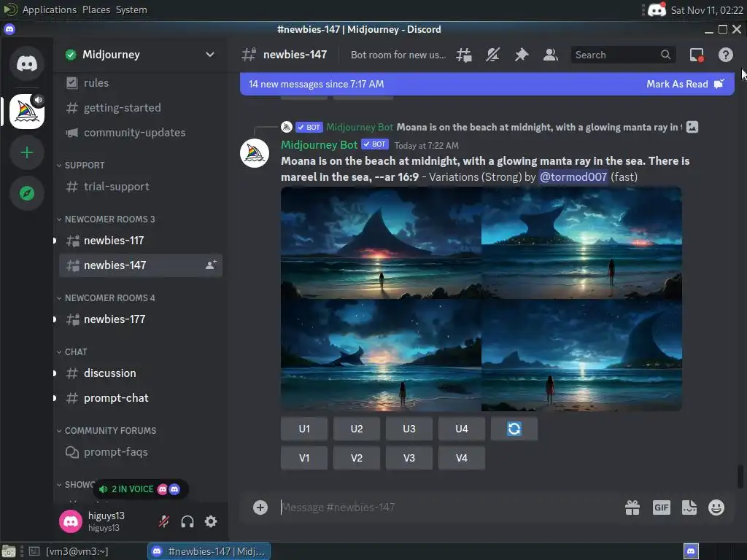Open the Places menu
Image resolution: width=747 pixels, height=560 pixels.
click(96, 9)
